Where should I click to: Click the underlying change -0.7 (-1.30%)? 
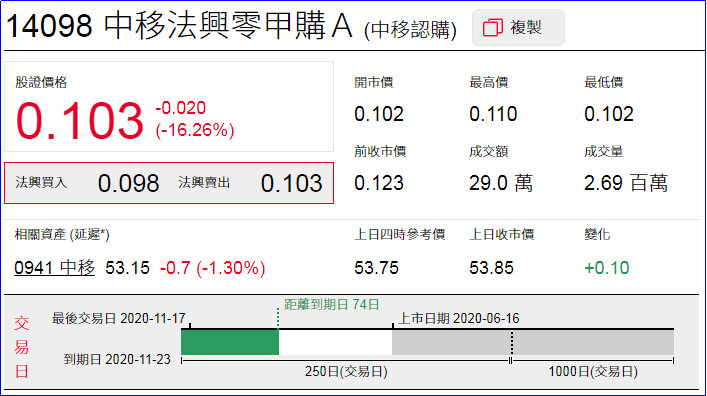(212, 268)
